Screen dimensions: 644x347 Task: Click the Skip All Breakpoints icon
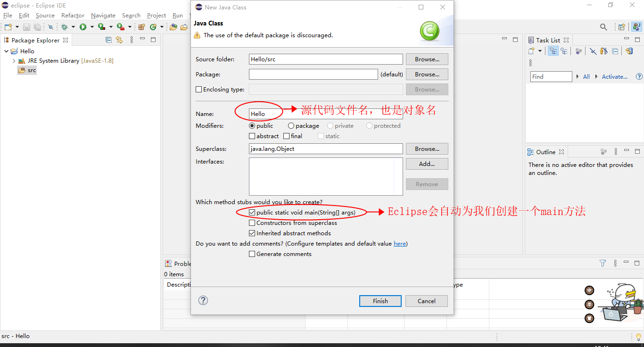pyautogui.click(x=51, y=27)
